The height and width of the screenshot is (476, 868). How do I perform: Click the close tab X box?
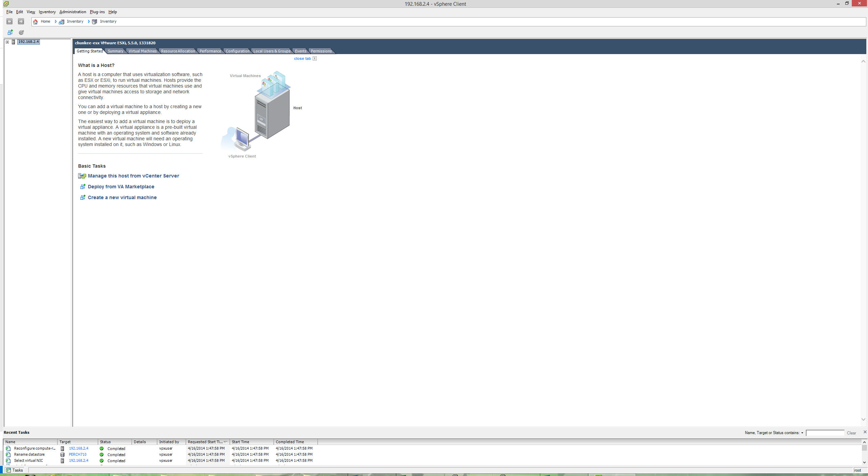(x=315, y=58)
